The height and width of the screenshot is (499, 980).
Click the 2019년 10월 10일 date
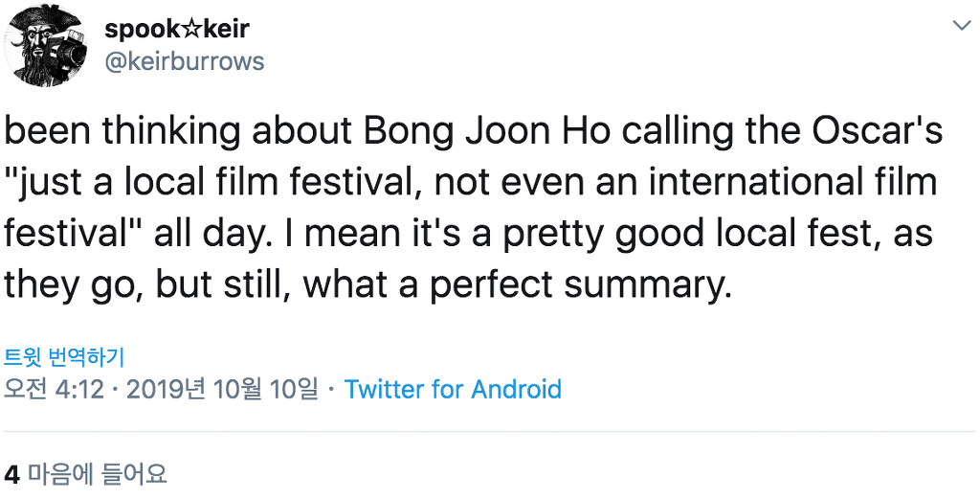coord(221,390)
